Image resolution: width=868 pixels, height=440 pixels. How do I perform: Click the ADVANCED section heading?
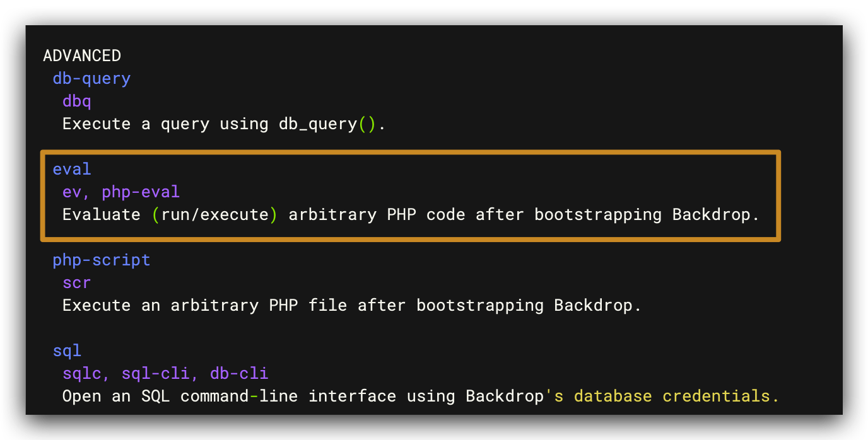click(81, 56)
